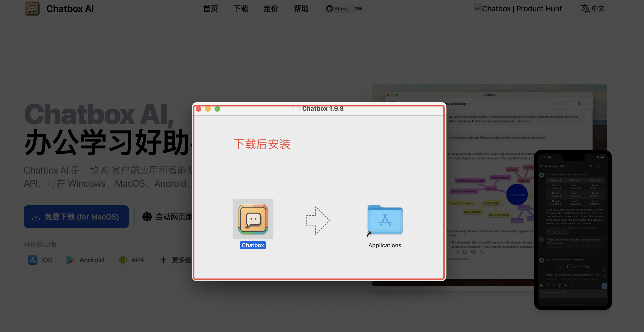644x332 pixels.
Task: Open the 下载 navigation item
Action: [x=241, y=9]
